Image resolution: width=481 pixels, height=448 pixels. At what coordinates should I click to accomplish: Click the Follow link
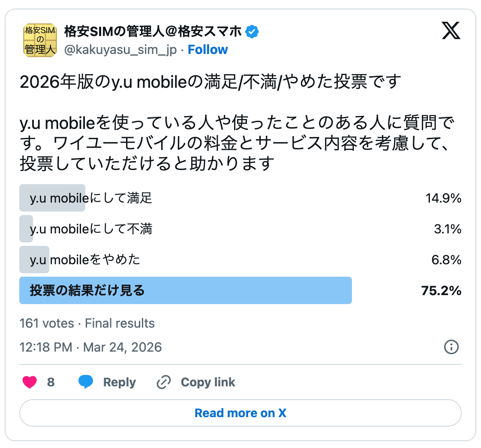208,50
